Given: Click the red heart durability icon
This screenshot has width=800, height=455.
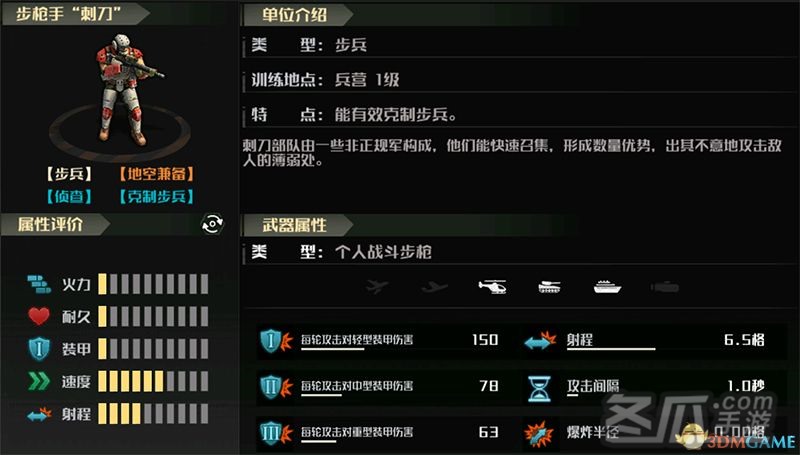Looking at the screenshot, I should [39, 316].
